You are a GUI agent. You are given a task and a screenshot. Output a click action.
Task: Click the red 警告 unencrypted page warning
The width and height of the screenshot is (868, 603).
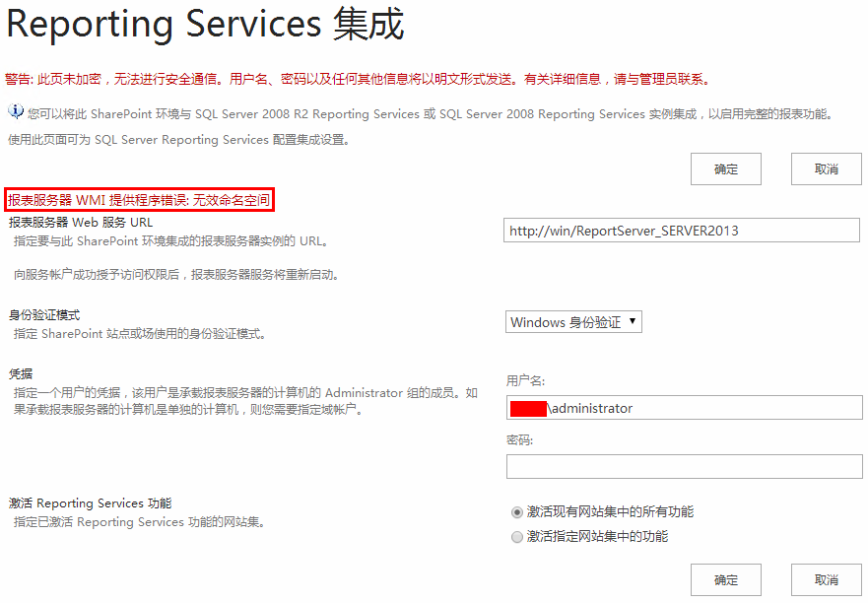coord(358,79)
